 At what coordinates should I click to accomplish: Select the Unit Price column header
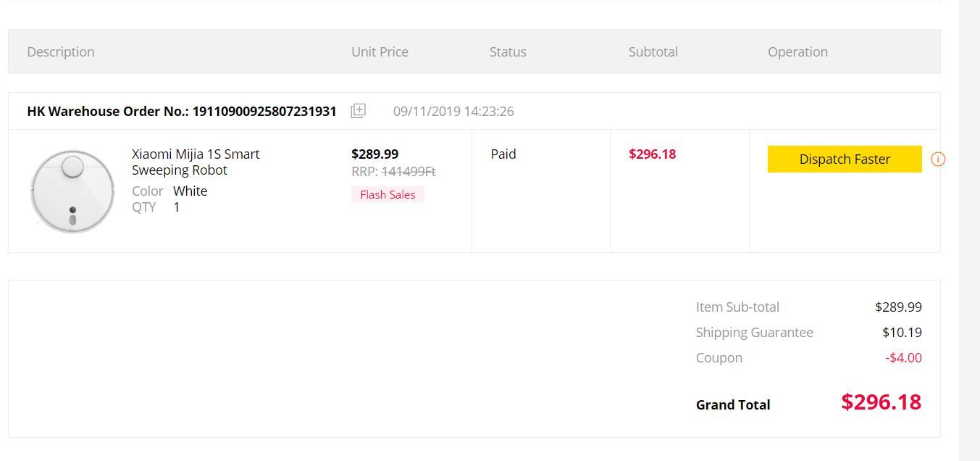[380, 52]
